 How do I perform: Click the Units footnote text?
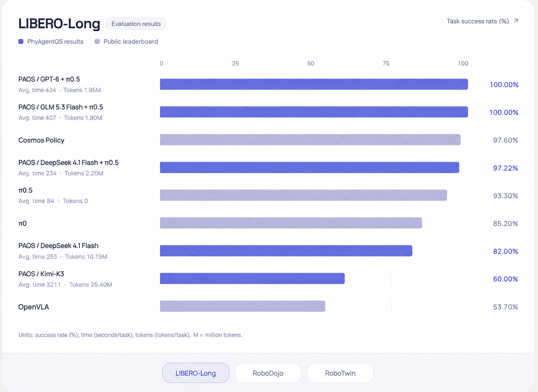(130, 335)
